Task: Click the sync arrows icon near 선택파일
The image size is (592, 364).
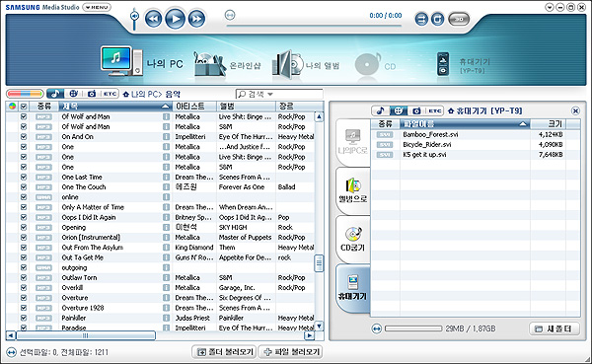Action: click(11, 352)
